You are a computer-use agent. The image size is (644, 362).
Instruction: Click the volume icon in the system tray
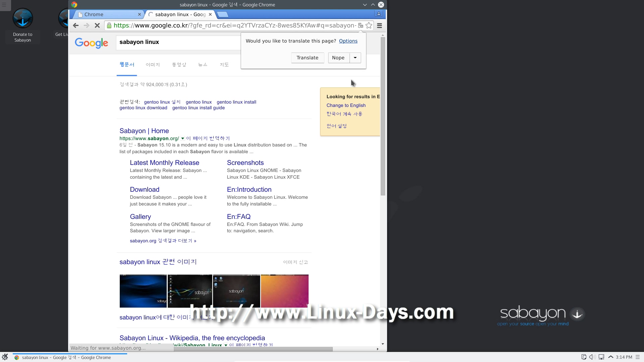coord(592,357)
